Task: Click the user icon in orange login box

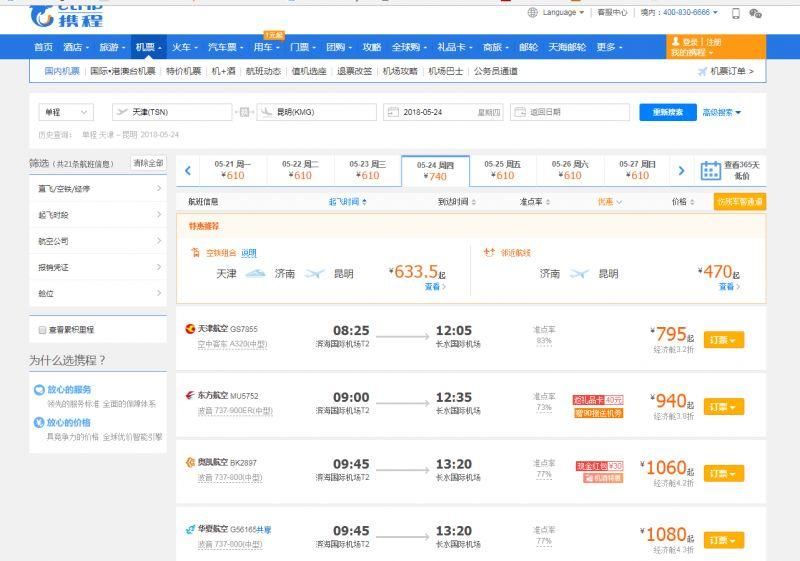Action: (x=676, y=41)
